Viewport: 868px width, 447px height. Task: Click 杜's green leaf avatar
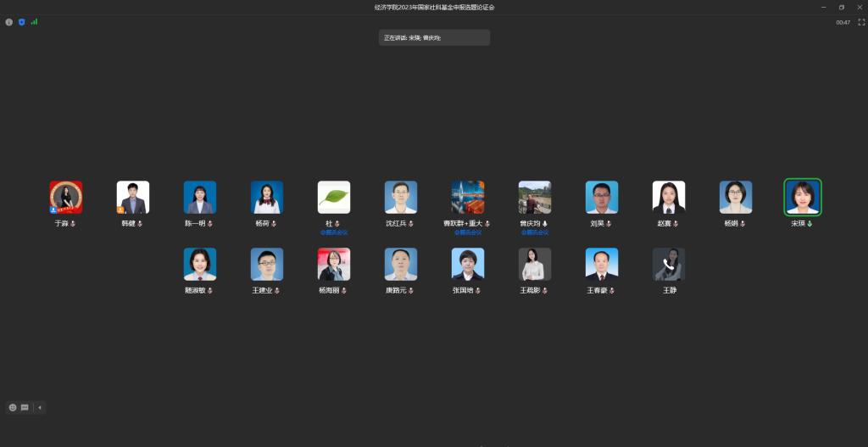click(333, 197)
